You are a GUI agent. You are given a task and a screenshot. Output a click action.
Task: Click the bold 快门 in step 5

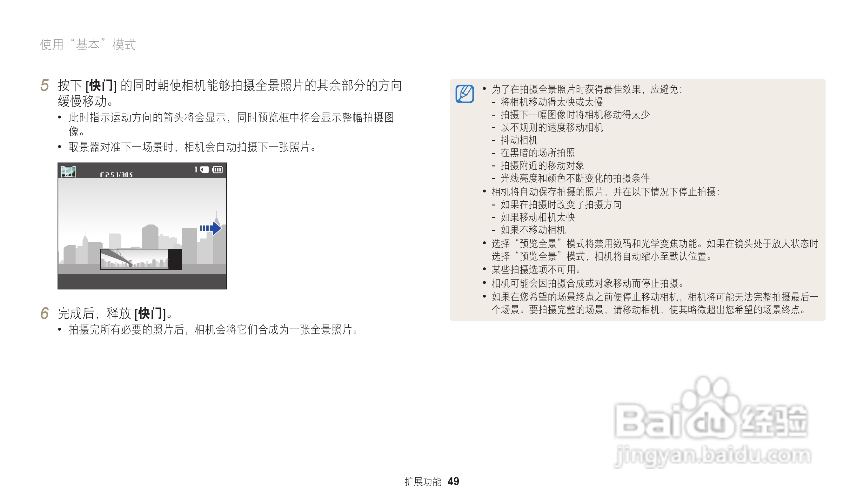pos(101,86)
